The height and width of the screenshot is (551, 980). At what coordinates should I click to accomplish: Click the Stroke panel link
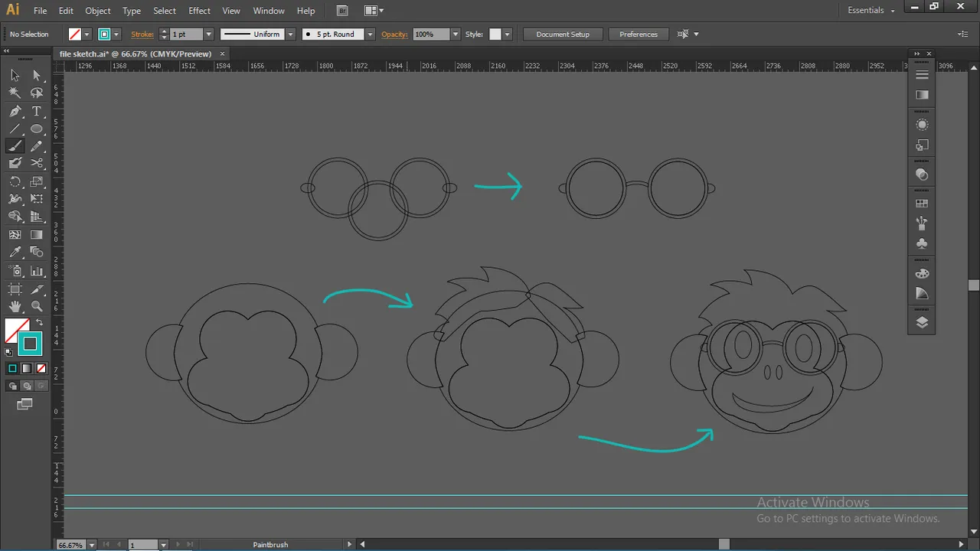pyautogui.click(x=142, y=34)
